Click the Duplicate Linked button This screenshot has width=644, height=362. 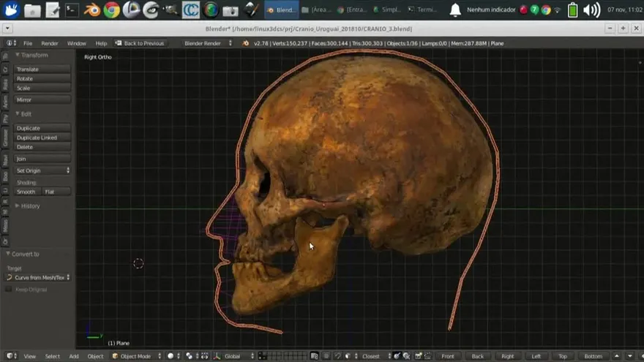[43, 137]
